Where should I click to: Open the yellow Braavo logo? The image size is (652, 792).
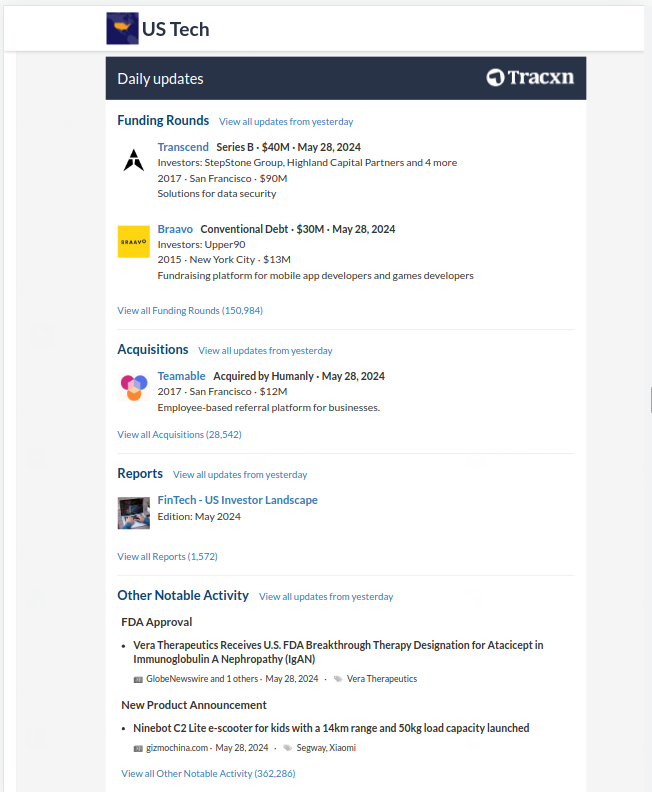coord(134,242)
